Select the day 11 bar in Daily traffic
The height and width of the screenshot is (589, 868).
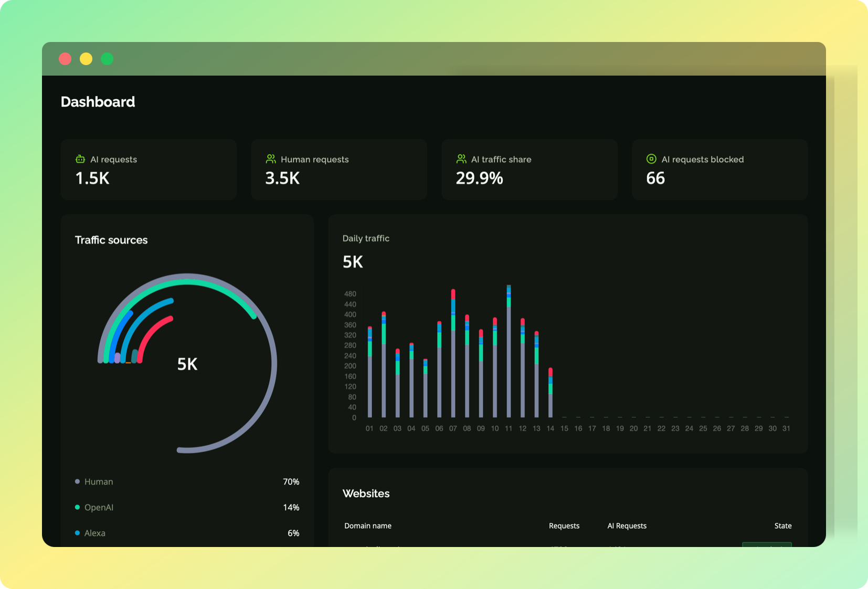(509, 357)
